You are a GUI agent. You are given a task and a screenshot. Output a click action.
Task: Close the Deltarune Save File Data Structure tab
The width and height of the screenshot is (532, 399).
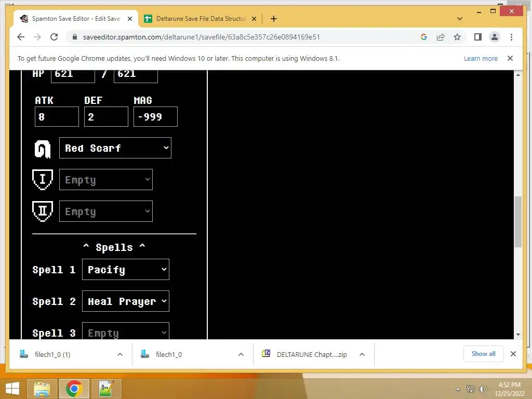pyautogui.click(x=254, y=19)
